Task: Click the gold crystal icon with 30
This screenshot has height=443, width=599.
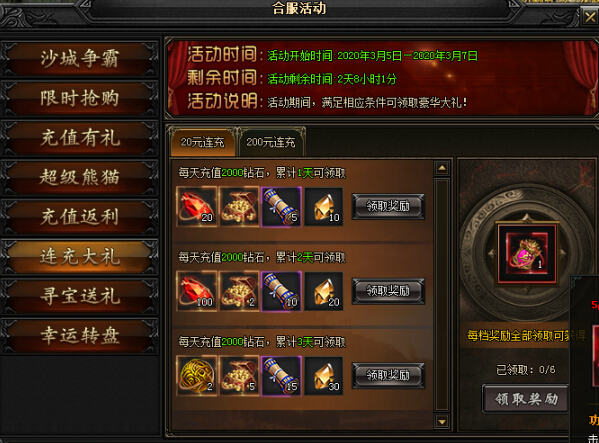Action: 324,376
